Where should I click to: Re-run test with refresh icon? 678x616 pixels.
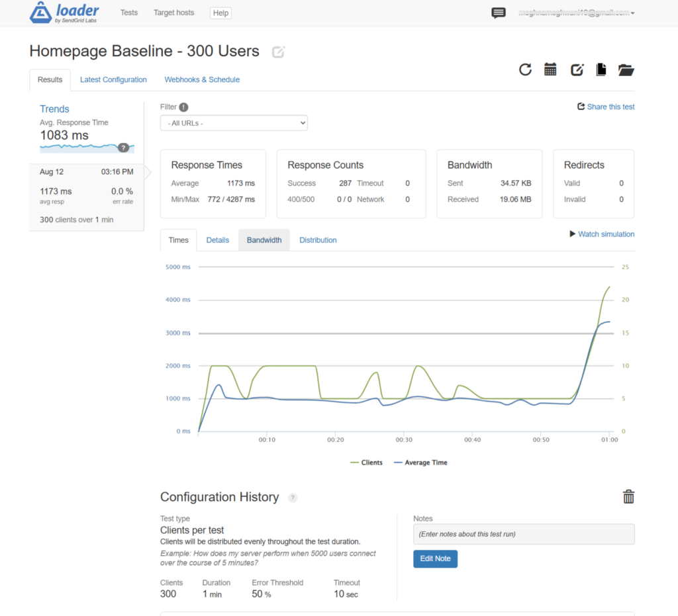pos(525,69)
